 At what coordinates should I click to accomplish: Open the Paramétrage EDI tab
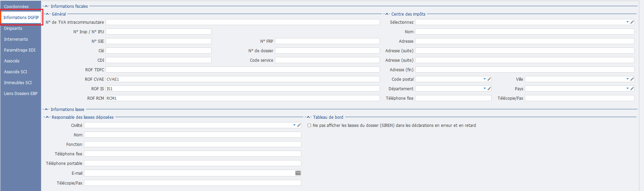click(x=20, y=50)
